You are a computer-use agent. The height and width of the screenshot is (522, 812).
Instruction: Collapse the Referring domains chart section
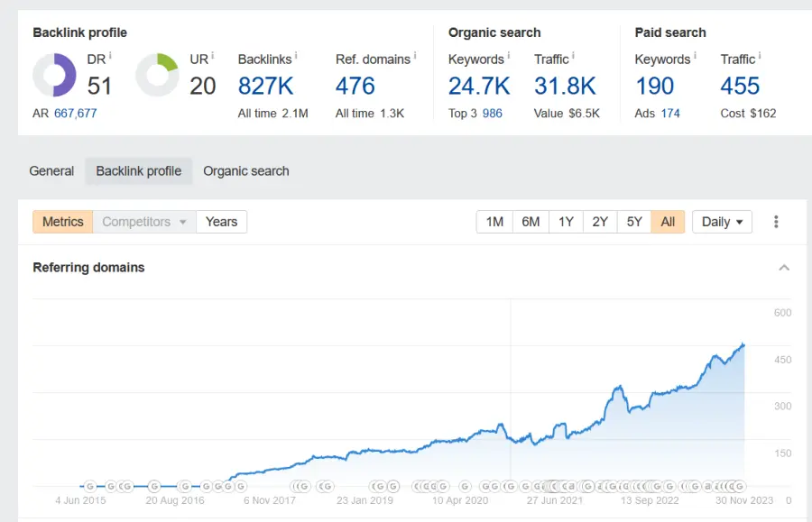(x=784, y=268)
